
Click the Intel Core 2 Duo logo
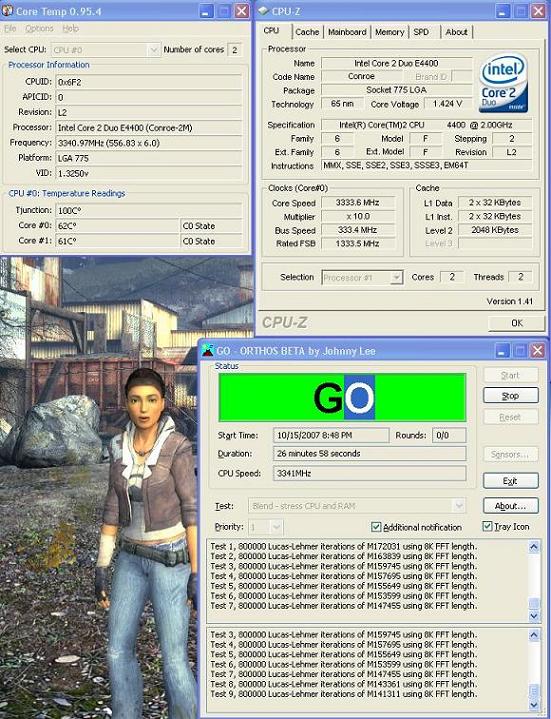pyautogui.click(x=504, y=83)
